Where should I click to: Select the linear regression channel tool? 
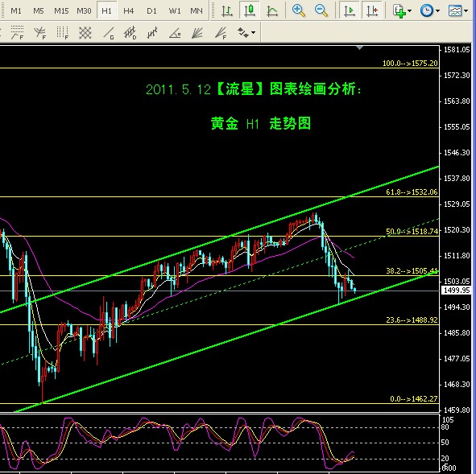[x=152, y=33]
